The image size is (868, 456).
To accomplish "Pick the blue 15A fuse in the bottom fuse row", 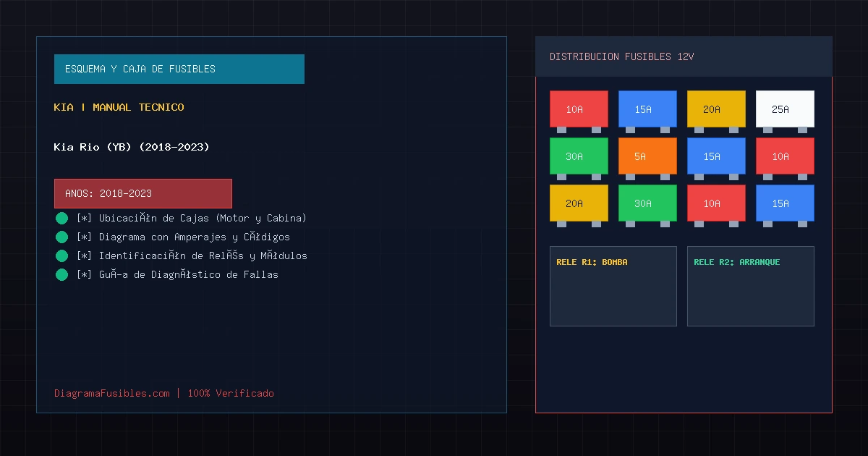I will [785, 203].
